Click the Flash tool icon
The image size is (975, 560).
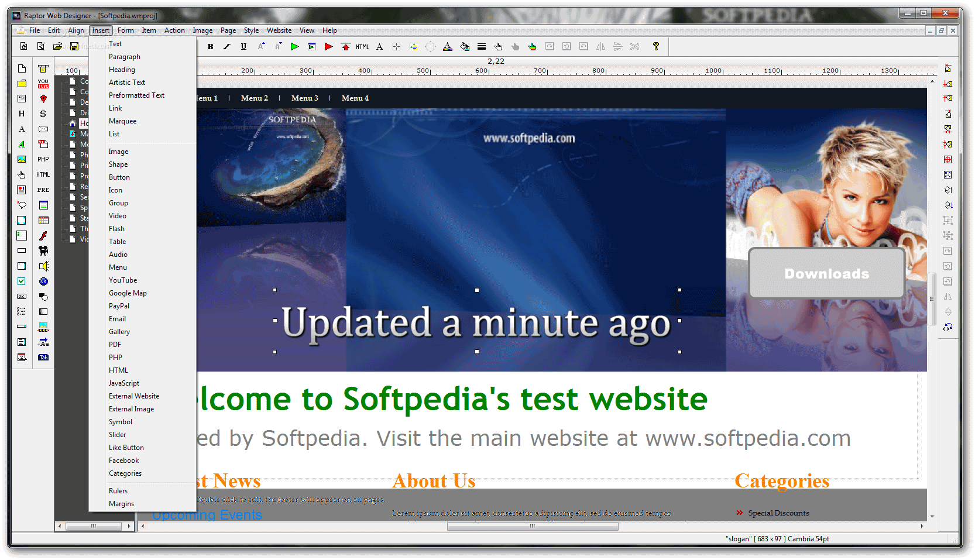(43, 235)
